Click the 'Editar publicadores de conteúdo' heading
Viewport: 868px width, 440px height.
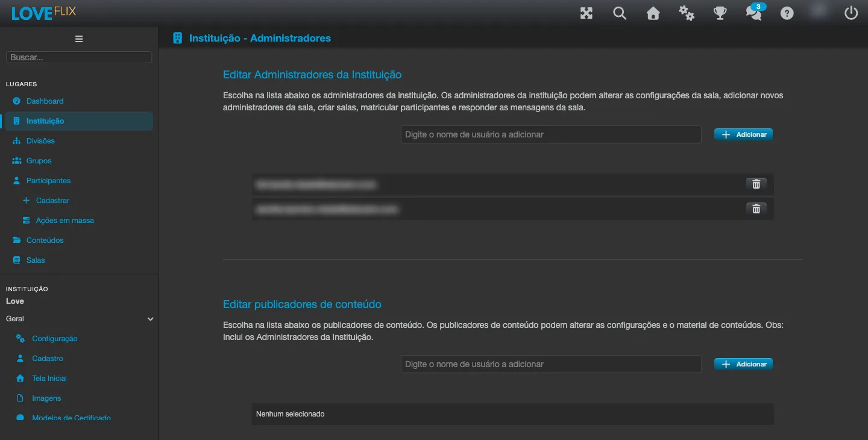coord(302,304)
